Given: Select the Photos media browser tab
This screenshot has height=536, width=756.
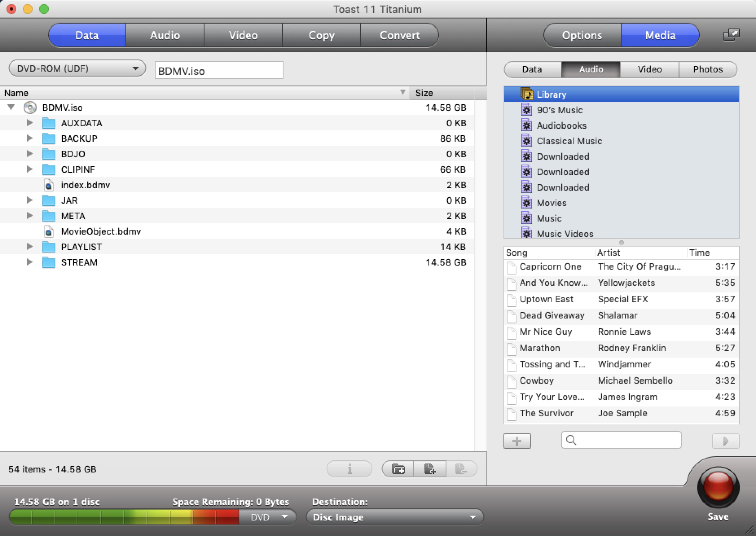Looking at the screenshot, I should (x=708, y=69).
